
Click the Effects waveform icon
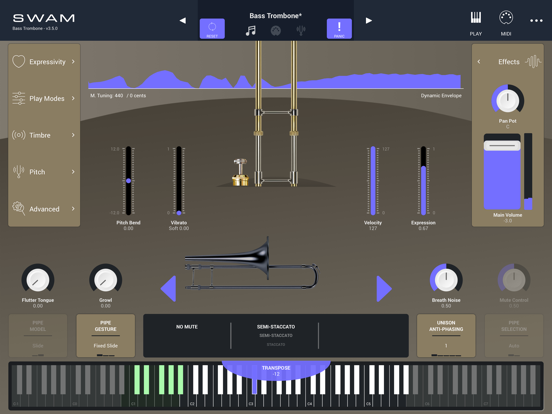tap(533, 62)
